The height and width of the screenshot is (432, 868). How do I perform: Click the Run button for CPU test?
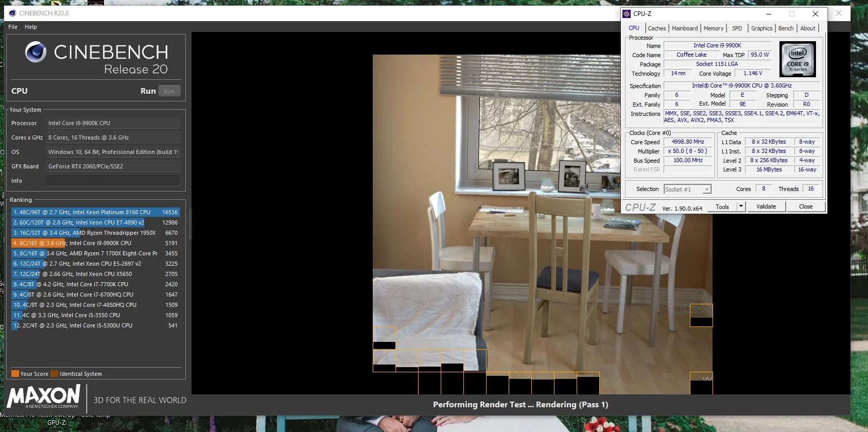click(x=169, y=91)
